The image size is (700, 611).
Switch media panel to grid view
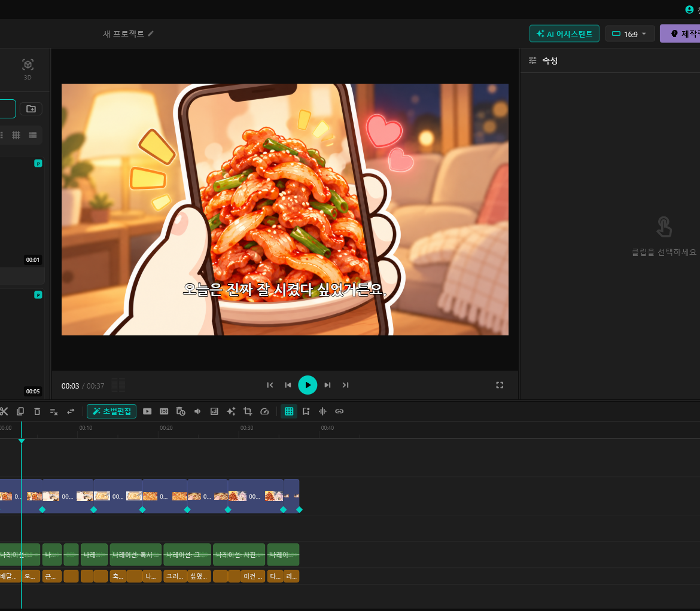click(x=16, y=135)
